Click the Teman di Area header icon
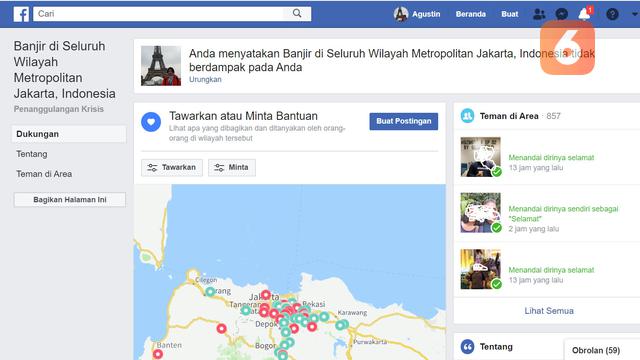The width and height of the screenshot is (640, 360). tap(467, 116)
